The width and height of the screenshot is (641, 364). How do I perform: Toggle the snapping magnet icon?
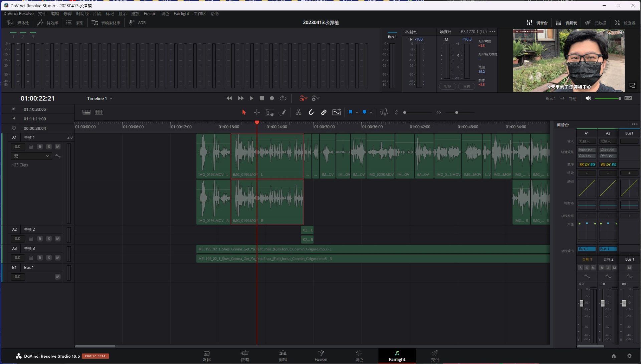[x=311, y=112]
